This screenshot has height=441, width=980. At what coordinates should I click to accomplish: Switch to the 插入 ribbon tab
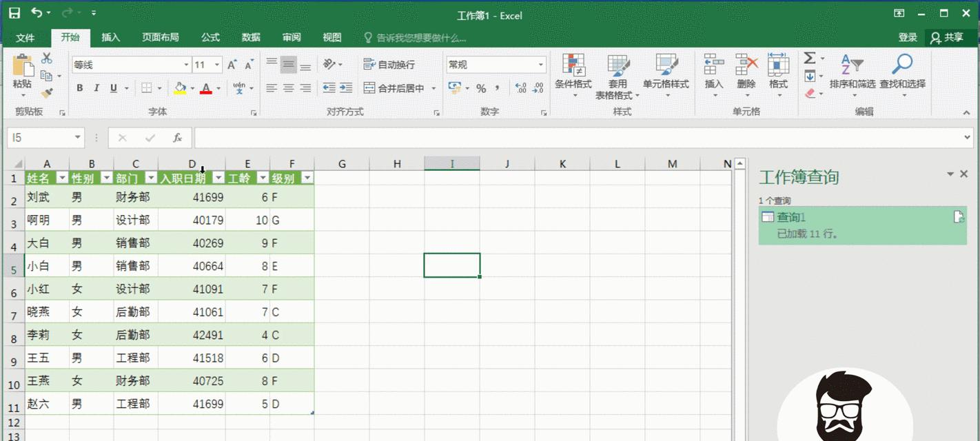click(110, 38)
